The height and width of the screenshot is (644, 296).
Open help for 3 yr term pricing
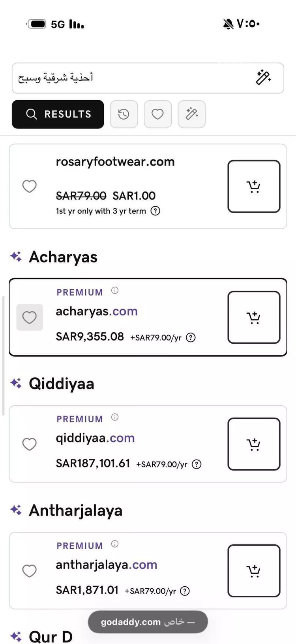coord(155,211)
